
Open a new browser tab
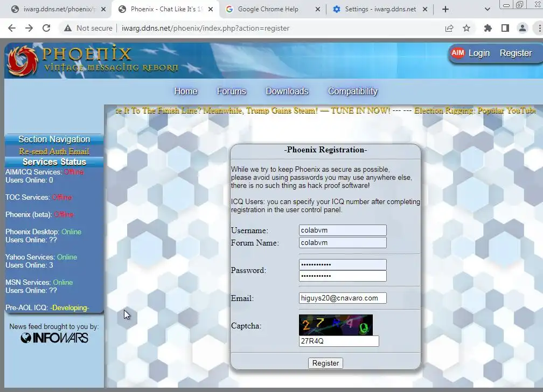(445, 9)
